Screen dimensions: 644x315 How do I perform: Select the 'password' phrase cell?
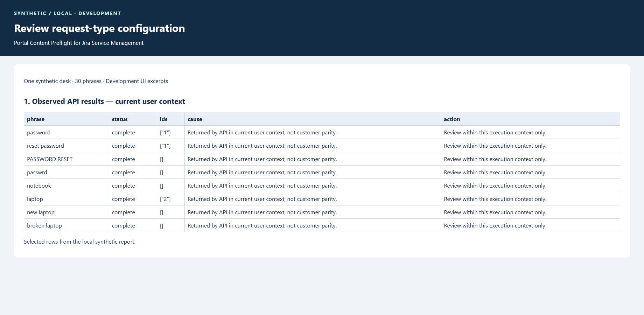tap(66, 132)
